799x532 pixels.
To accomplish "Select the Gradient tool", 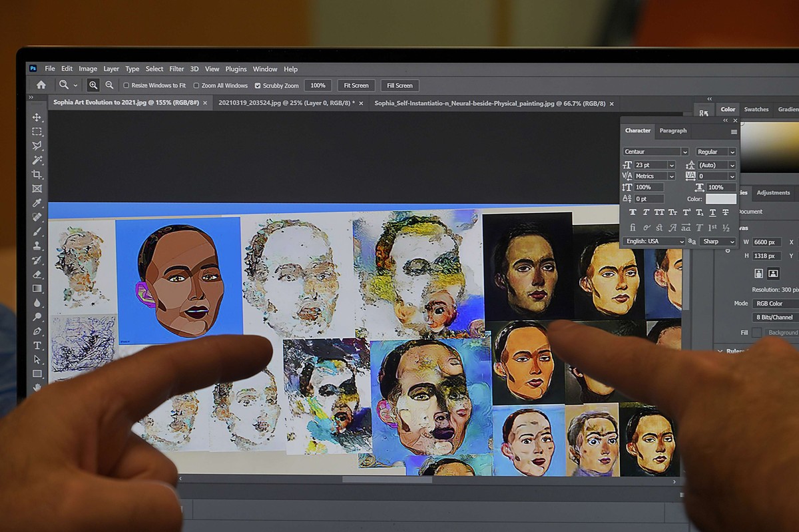I will [x=37, y=288].
